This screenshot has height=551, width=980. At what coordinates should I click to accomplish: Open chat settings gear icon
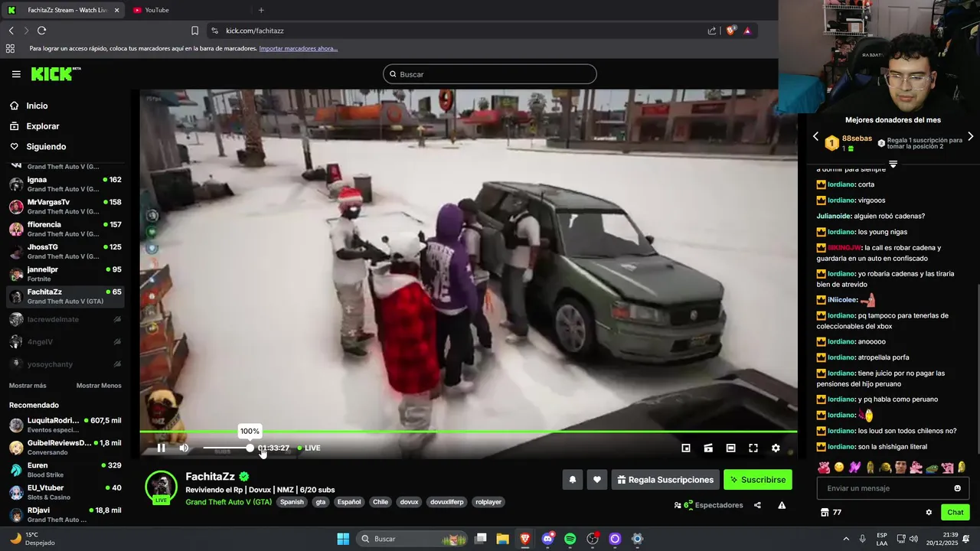(x=929, y=512)
